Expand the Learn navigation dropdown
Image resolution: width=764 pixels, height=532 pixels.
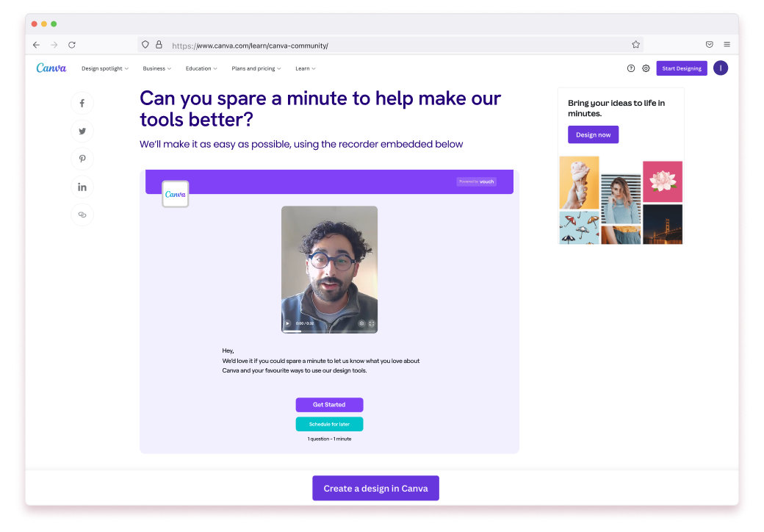[x=305, y=68]
